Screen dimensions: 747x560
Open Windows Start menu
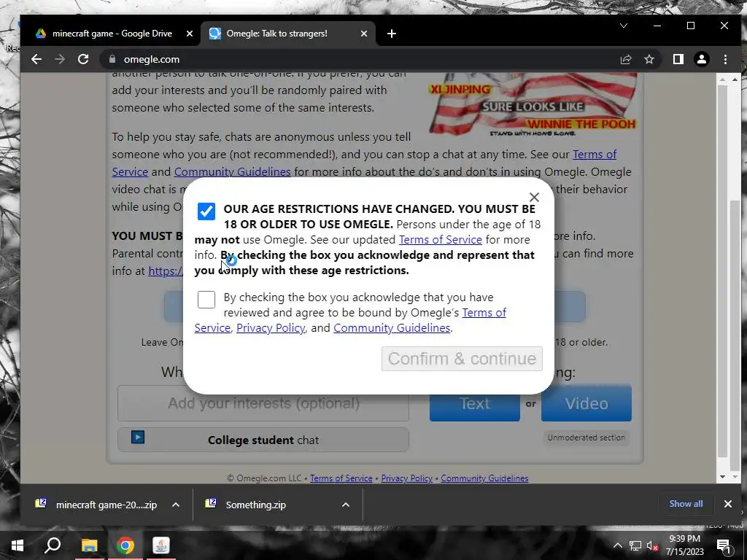coord(18,545)
